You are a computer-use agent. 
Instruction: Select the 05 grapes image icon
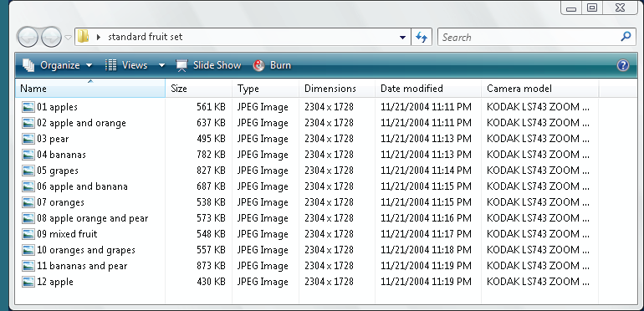28,171
